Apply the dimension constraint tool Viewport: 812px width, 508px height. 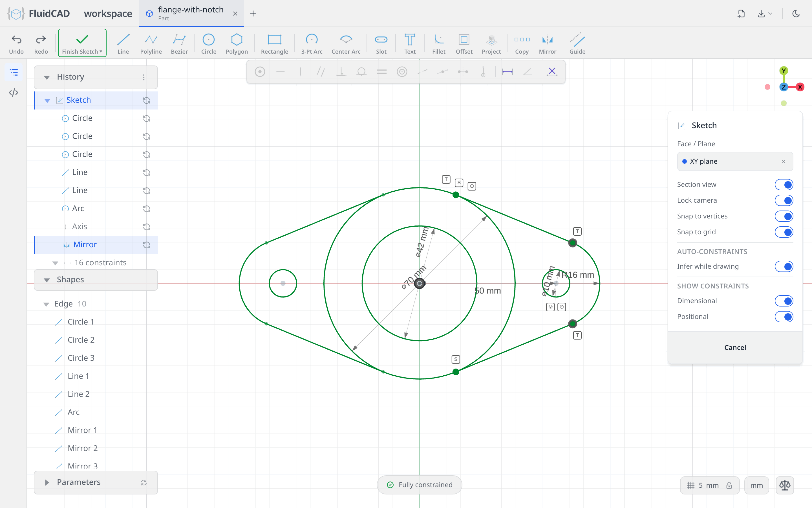point(507,72)
